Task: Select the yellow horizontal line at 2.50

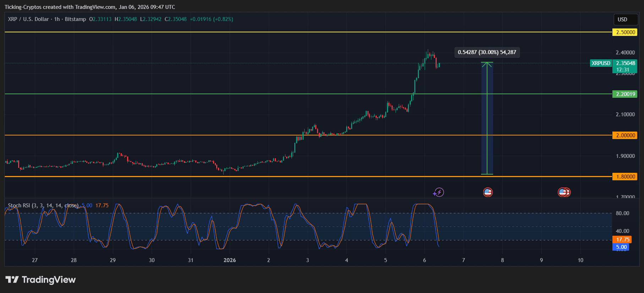Action: (308, 32)
